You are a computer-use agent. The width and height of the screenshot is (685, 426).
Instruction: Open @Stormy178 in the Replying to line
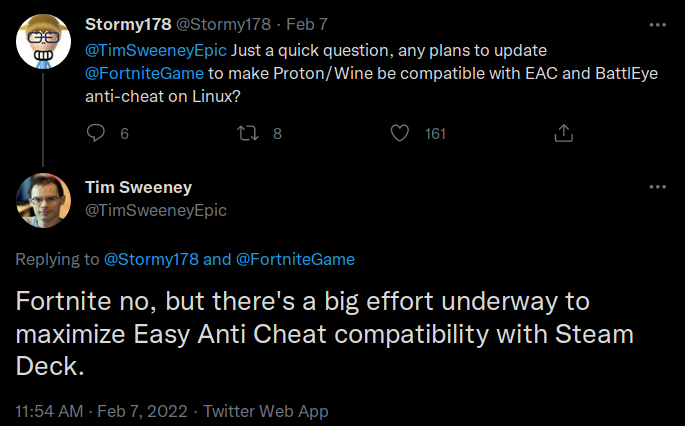[x=151, y=259]
